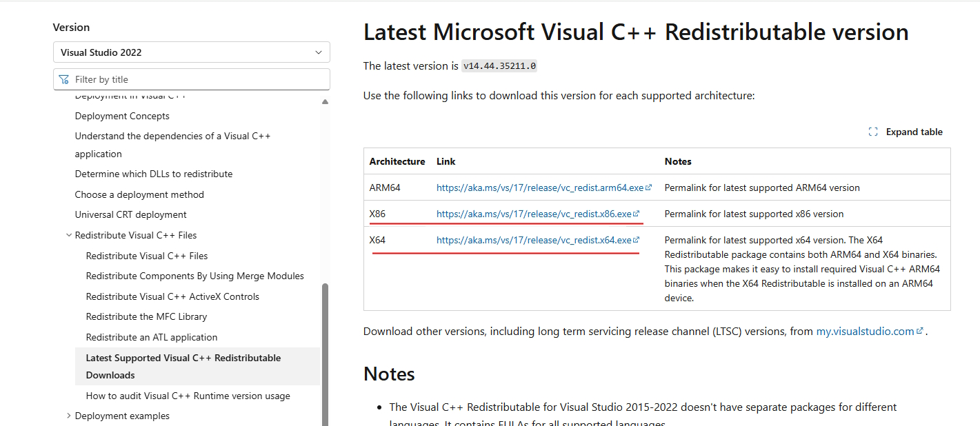Open Choose a deployment method page
The height and width of the screenshot is (426, 980).
pyautogui.click(x=139, y=194)
